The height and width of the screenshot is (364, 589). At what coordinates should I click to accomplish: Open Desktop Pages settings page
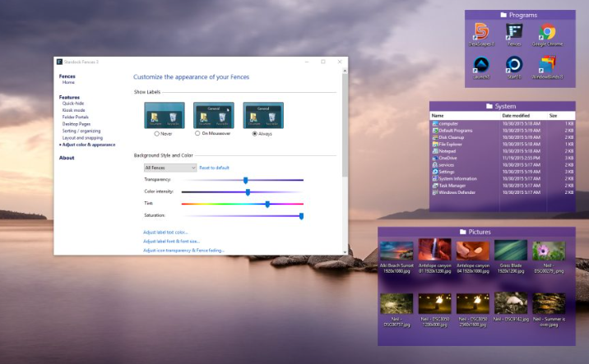point(77,124)
